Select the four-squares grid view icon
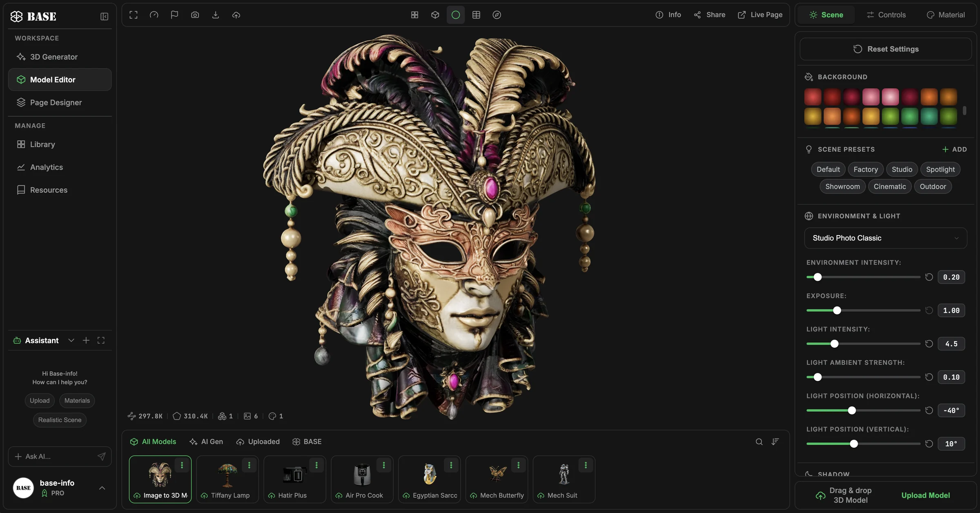This screenshot has width=980, height=513. point(414,15)
